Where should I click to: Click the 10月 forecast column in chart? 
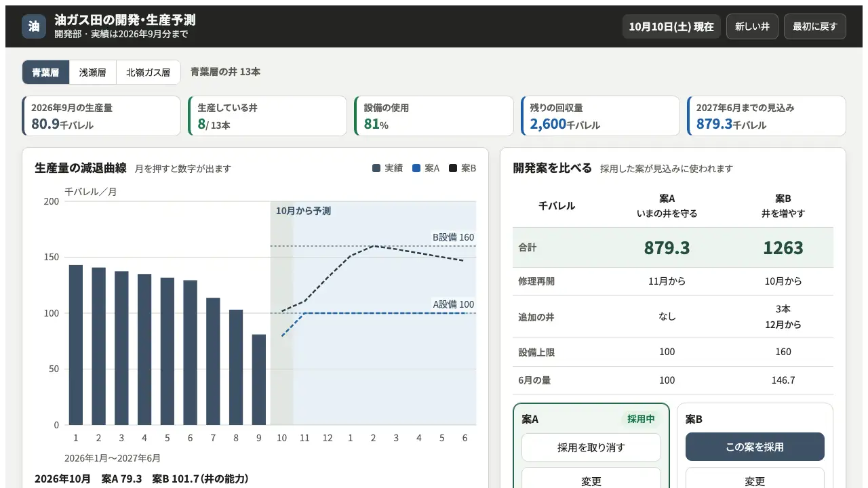tap(282, 313)
